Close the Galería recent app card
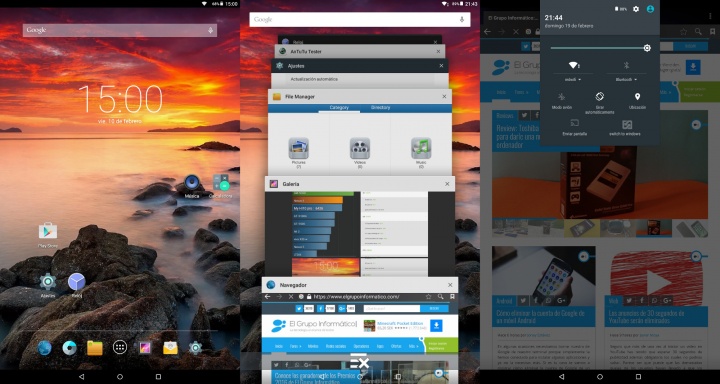720x384 pixels. (447, 184)
